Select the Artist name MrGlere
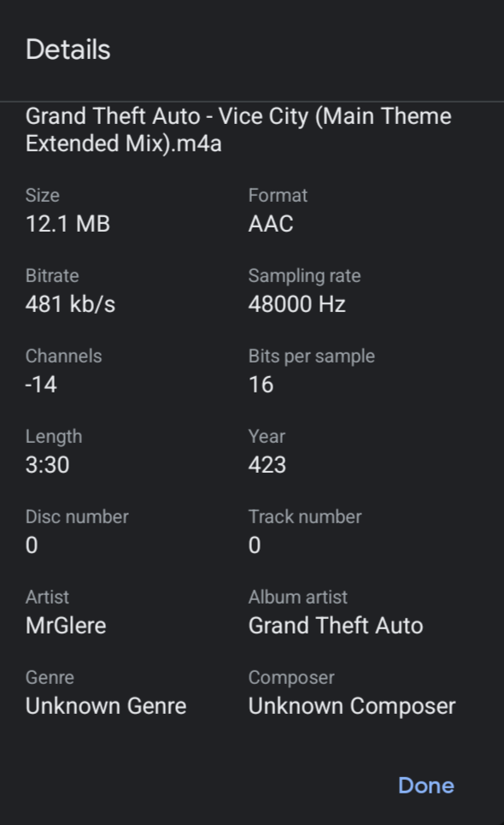Screen dimensions: 504x825 coord(65,625)
